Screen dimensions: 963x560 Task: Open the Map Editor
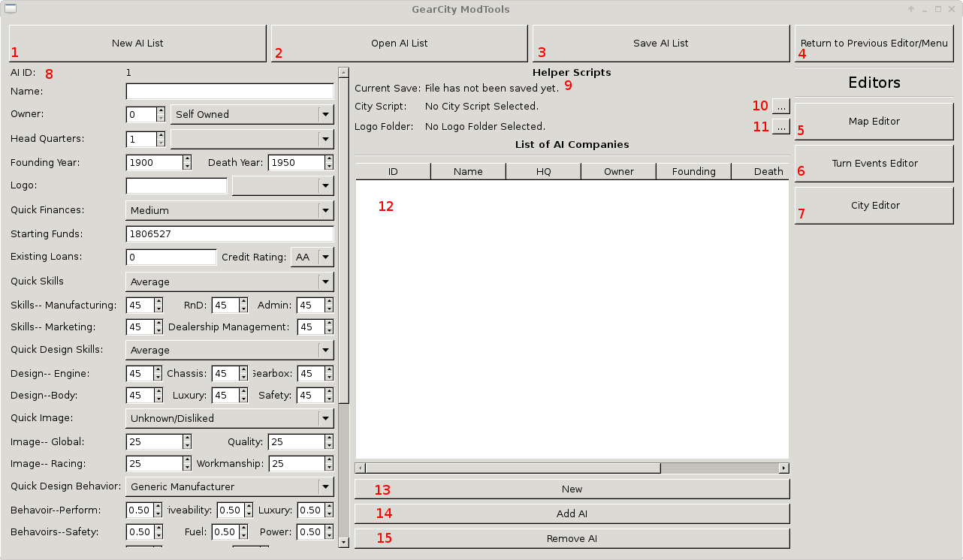point(874,122)
